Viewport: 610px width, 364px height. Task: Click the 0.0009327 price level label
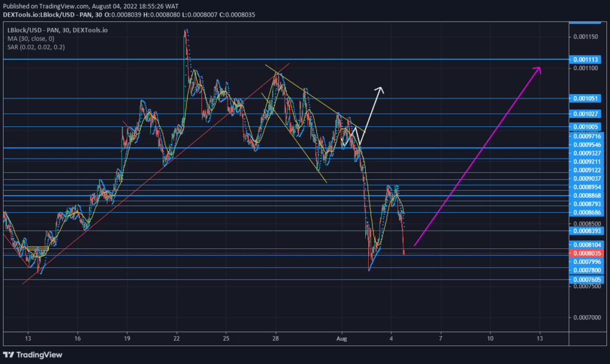(x=587, y=153)
